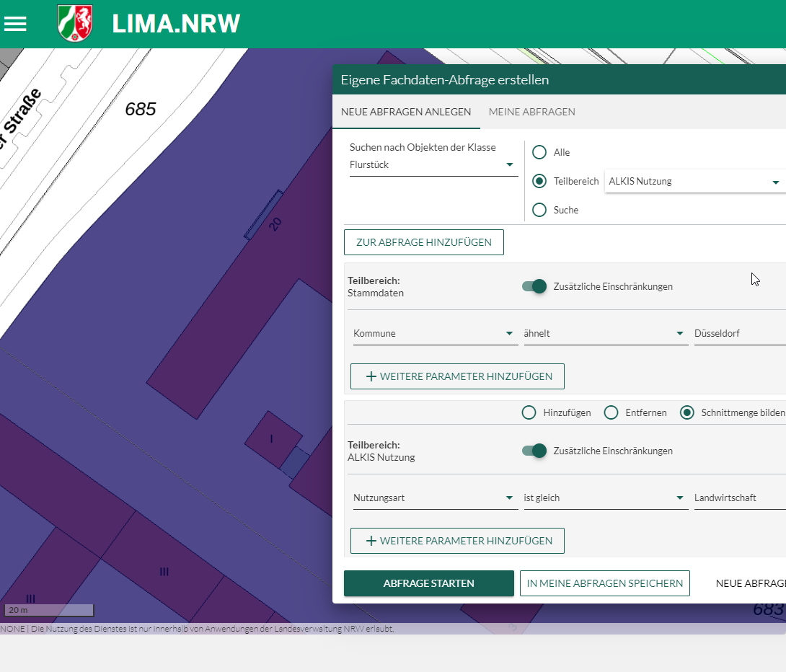Select the Alle radio option
Viewport: 786px width, 672px height.
(x=539, y=152)
